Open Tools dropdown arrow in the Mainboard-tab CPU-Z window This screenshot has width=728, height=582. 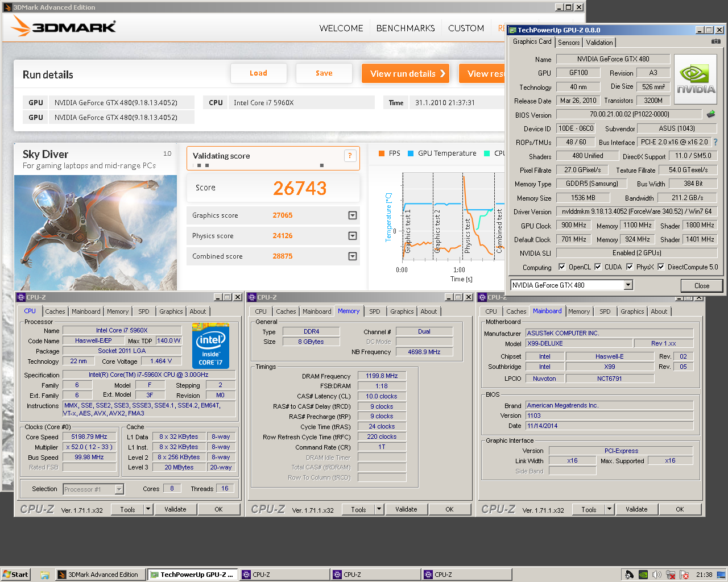click(x=610, y=509)
